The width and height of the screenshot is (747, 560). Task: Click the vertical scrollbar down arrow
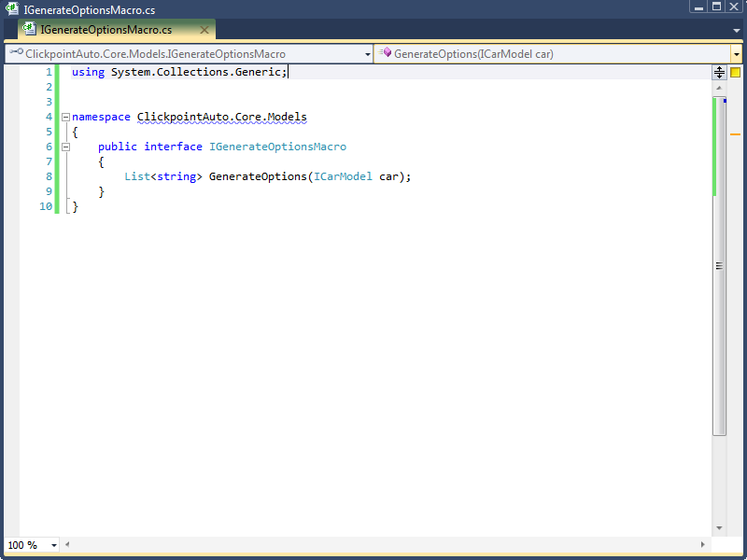tap(719, 528)
